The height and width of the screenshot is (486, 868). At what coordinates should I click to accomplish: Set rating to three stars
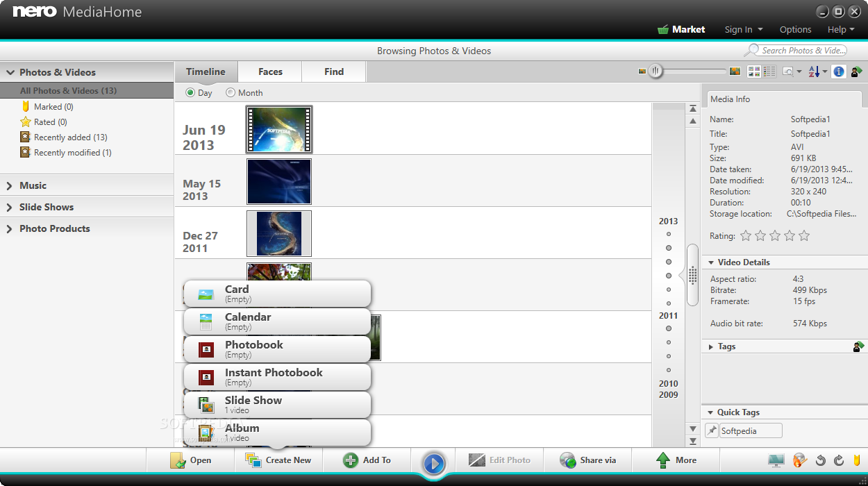775,236
